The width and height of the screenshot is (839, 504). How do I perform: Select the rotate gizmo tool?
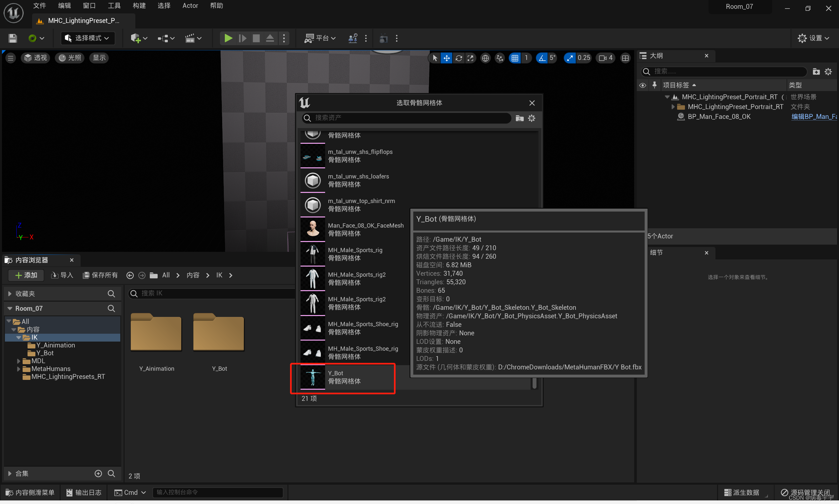point(459,58)
